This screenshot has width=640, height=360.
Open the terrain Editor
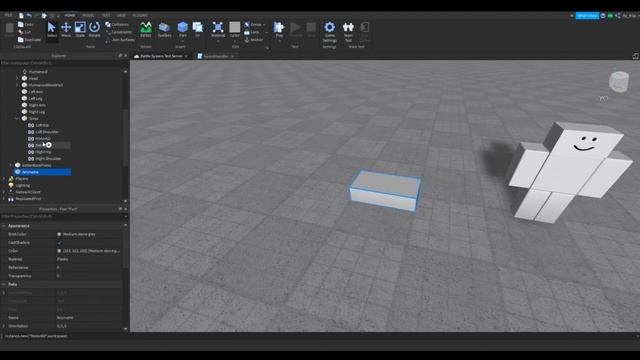pos(146,29)
